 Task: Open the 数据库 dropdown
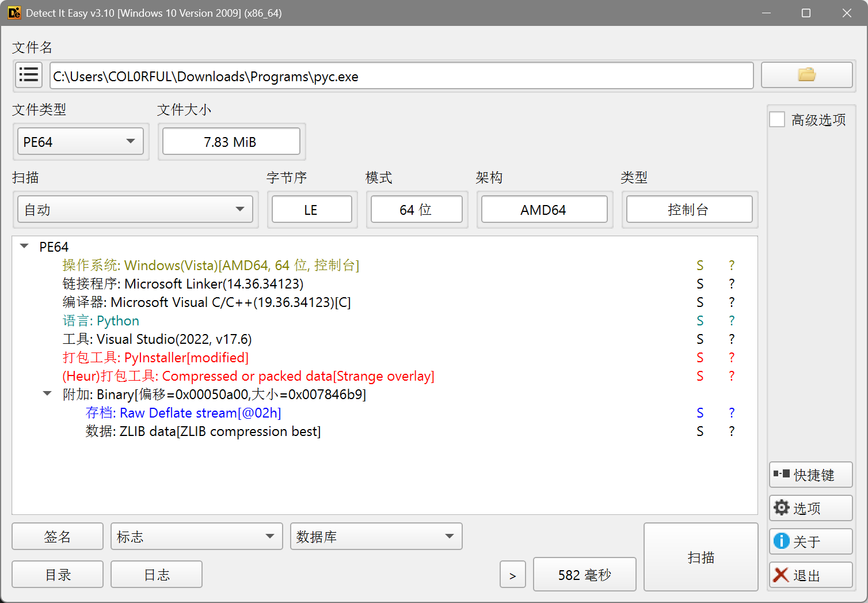tap(376, 536)
